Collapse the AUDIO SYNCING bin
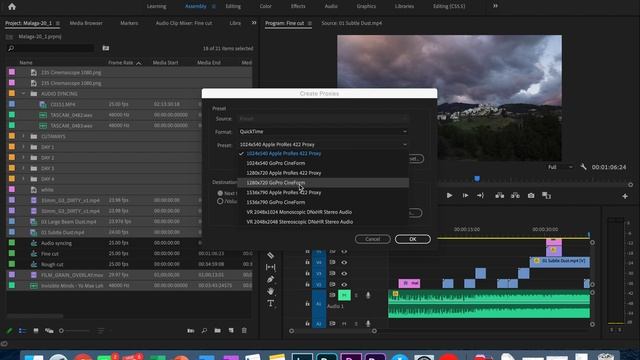Image resolution: width=640 pixels, height=360 pixels. tap(23, 93)
